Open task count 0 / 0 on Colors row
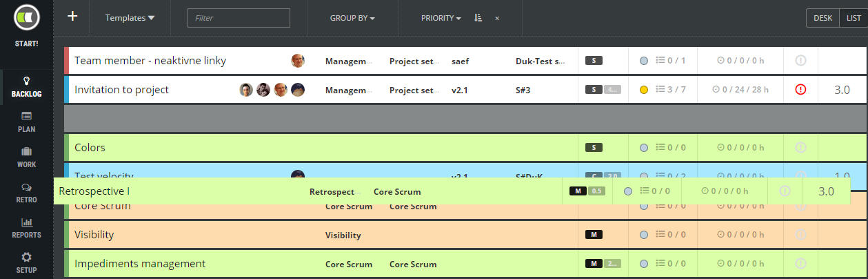 (x=671, y=148)
